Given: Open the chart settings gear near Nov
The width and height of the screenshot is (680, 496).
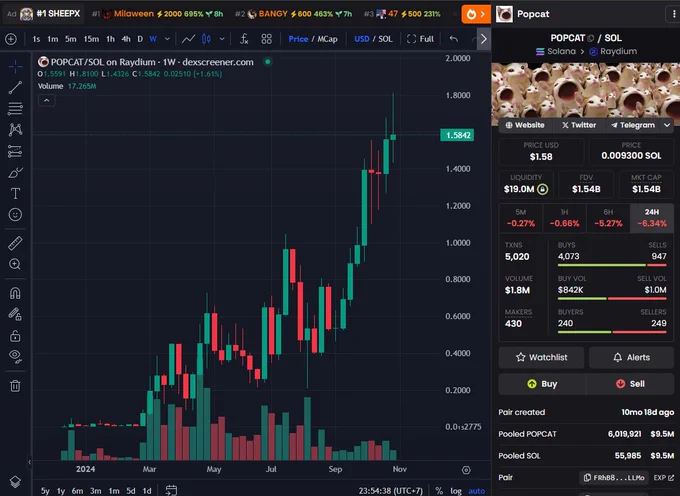Looking at the screenshot, I should [466, 470].
